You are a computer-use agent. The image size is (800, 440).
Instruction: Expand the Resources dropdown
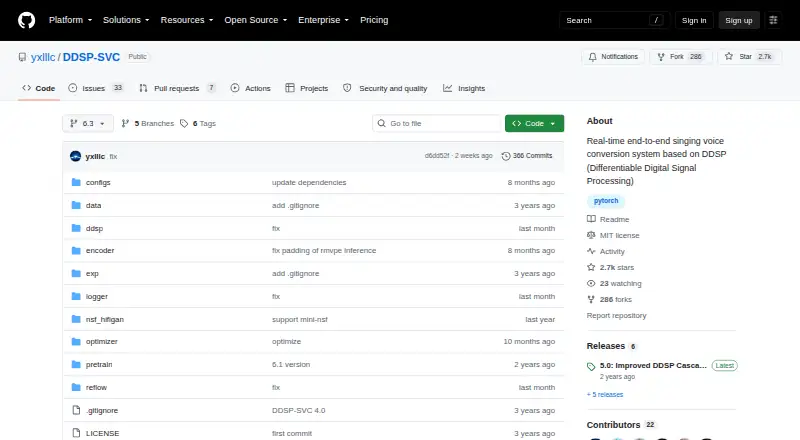tap(187, 20)
